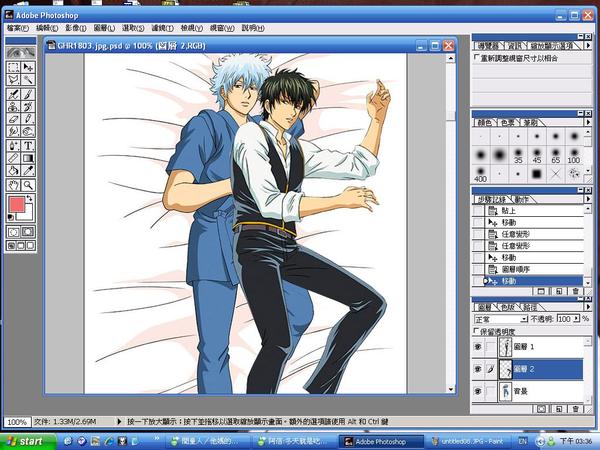600x450 pixels.
Task: Set history brush source to 圖層順序
Action: point(478,269)
